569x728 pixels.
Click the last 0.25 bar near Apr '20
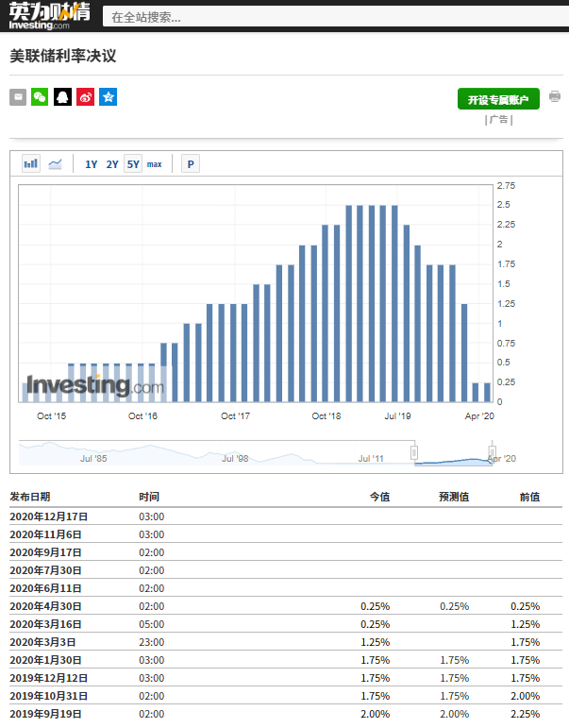coord(487,392)
